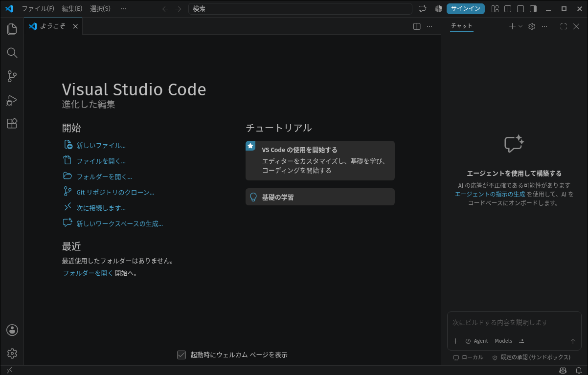
Task: Toggle the bottom panel visibility
Action: [520, 9]
